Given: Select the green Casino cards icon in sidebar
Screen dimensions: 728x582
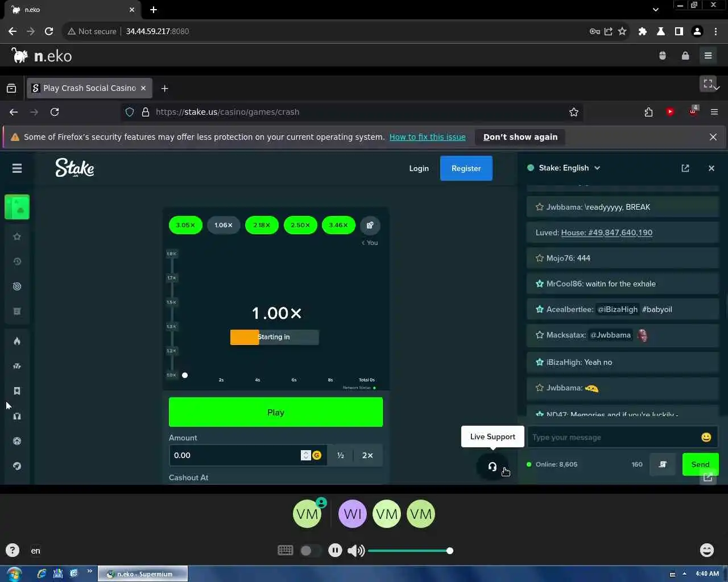Looking at the screenshot, I should point(17,207).
